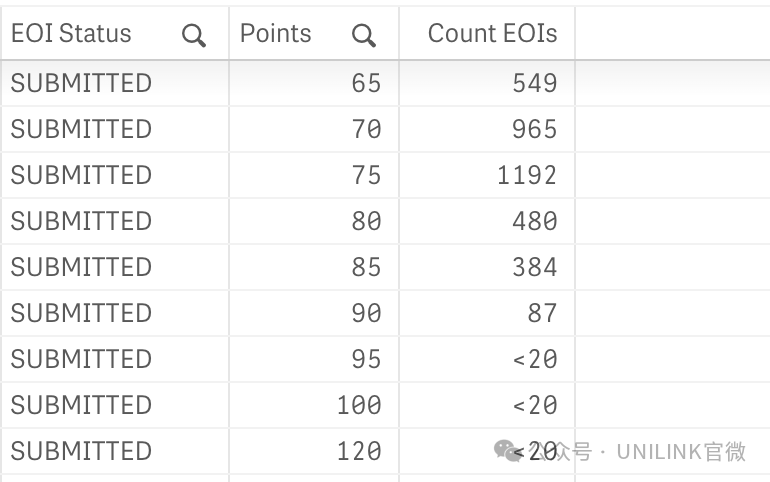The width and height of the screenshot is (770, 482).
Task: Select the 65 points value
Action: [x=366, y=83]
